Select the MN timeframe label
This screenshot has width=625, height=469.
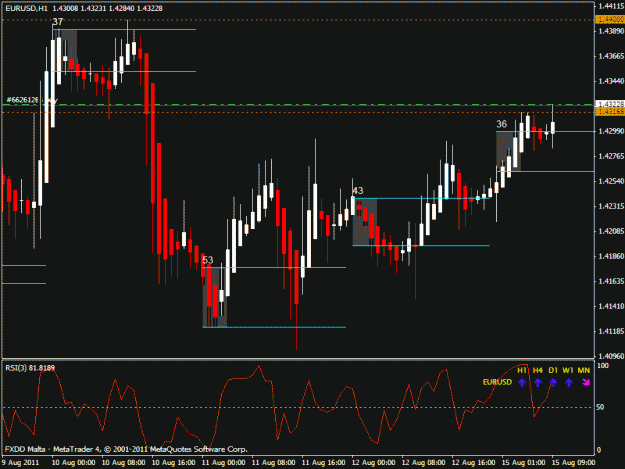coord(584,370)
